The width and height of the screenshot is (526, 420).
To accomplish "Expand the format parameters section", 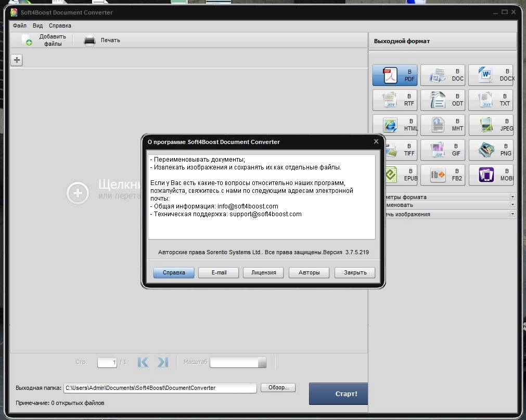I will (x=512, y=197).
